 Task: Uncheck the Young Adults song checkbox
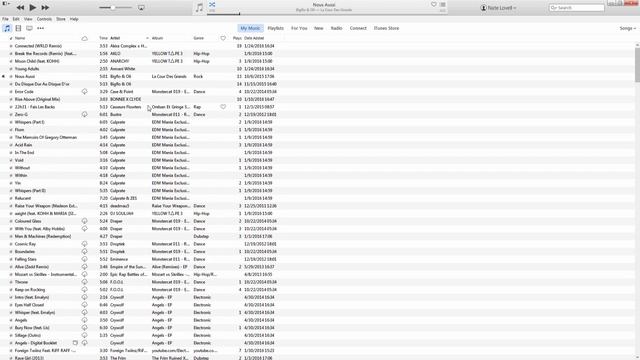pos(11,69)
